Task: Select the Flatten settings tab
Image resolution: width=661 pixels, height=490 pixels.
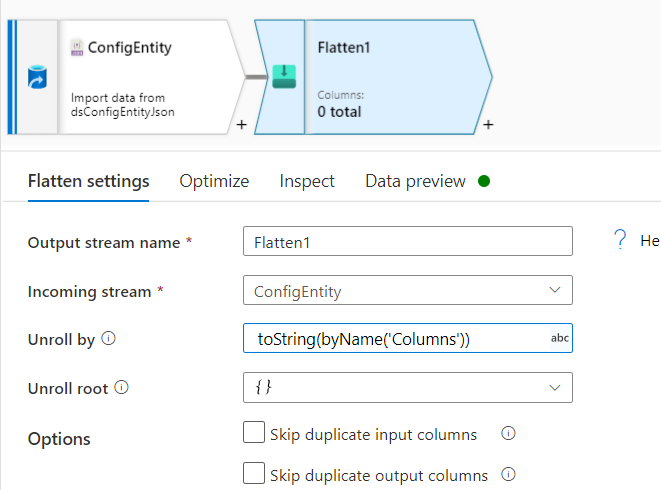Action: (x=89, y=181)
